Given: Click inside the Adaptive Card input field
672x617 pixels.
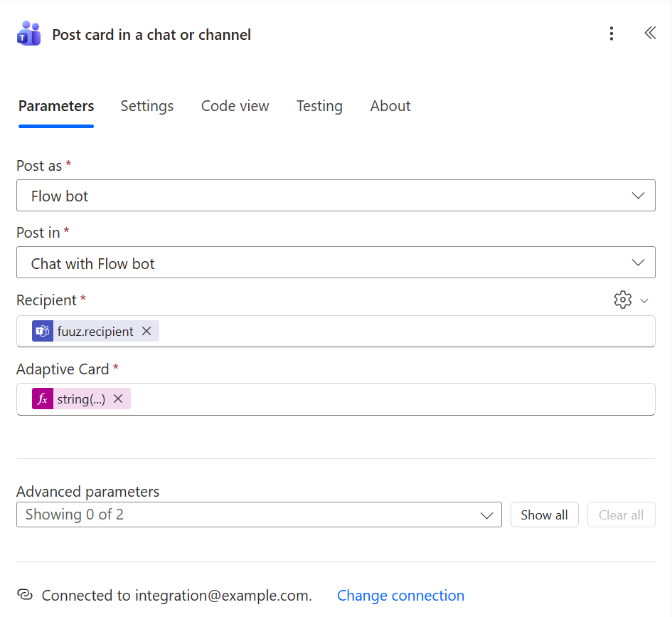Looking at the screenshot, I should tap(336, 399).
